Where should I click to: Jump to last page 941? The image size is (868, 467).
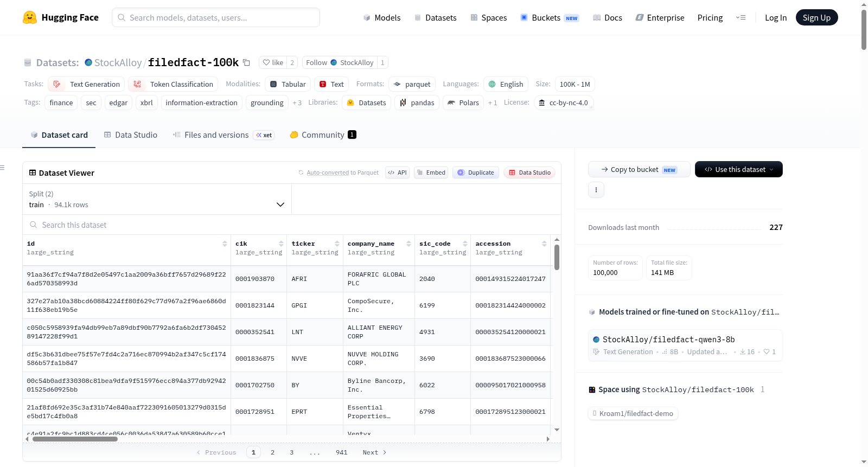click(342, 452)
